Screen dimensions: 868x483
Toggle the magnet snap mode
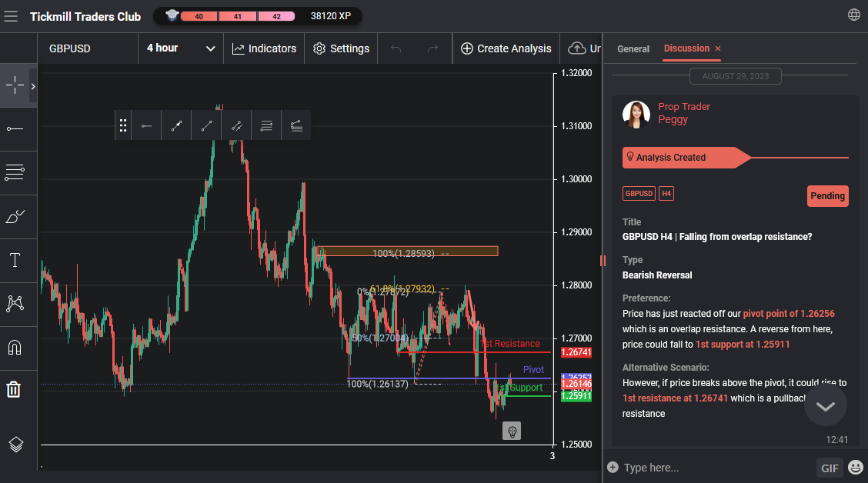coord(15,348)
